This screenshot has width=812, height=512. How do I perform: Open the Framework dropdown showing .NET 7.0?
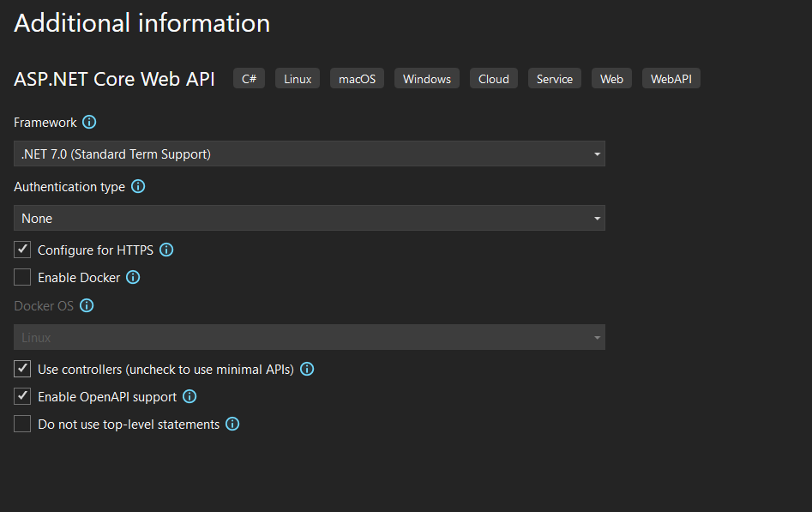(x=309, y=154)
